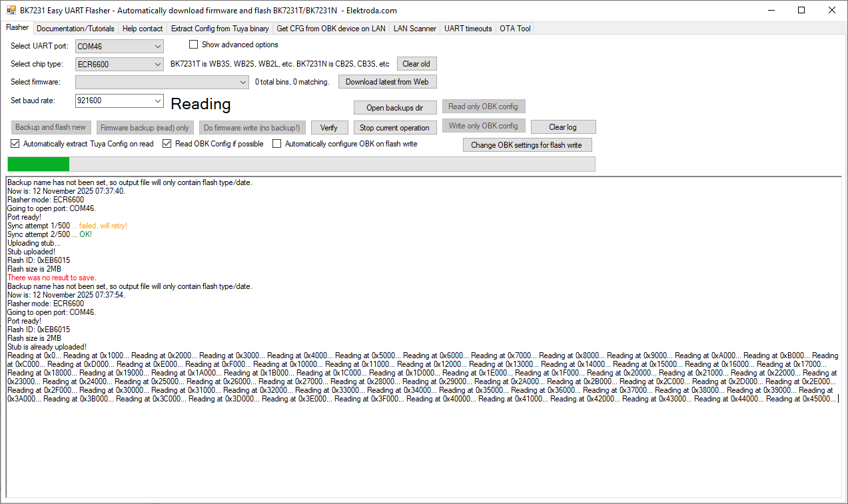Image resolution: width=848 pixels, height=504 pixels.
Task: Open the chip type ECR6600 dropdown
Action: click(119, 65)
